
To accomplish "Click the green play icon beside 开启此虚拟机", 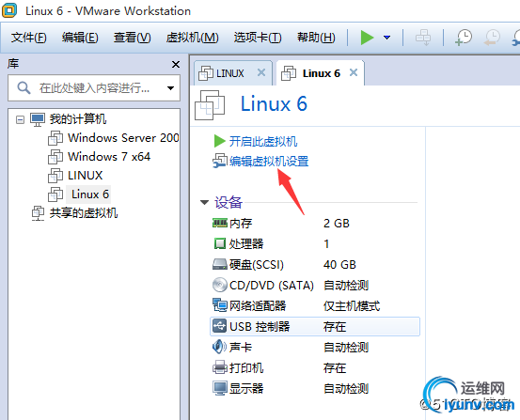I will click(219, 141).
